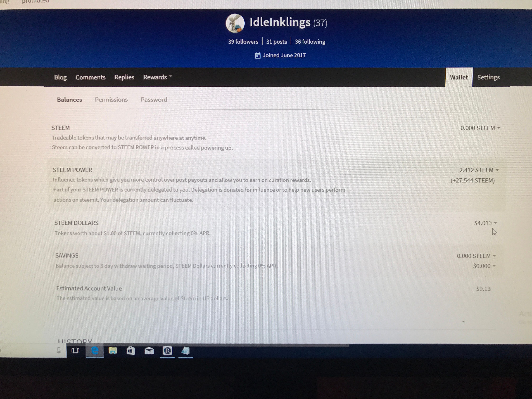The height and width of the screenshot is (399, 532).
Task: Switch to the Permissions sub-tab
Action: click(111, 100)
